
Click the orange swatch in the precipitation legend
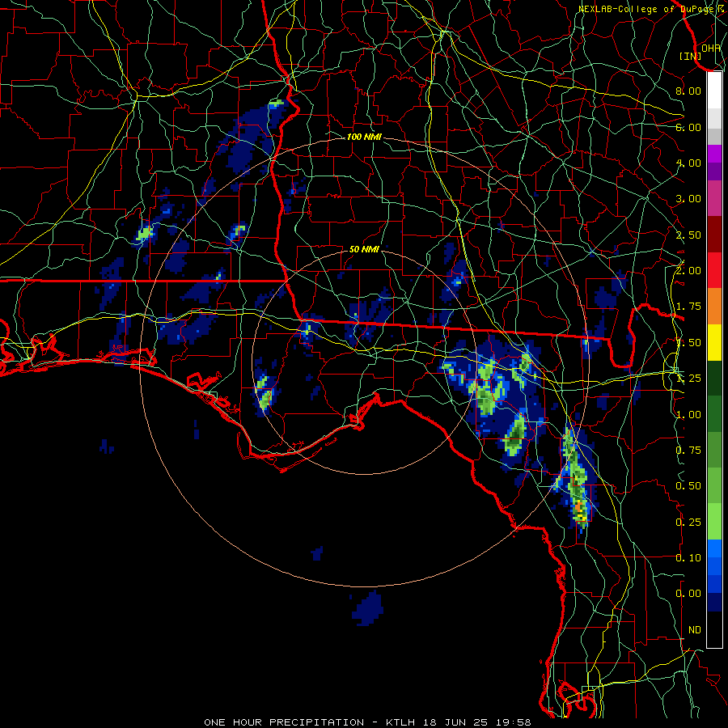pos(714,306)
